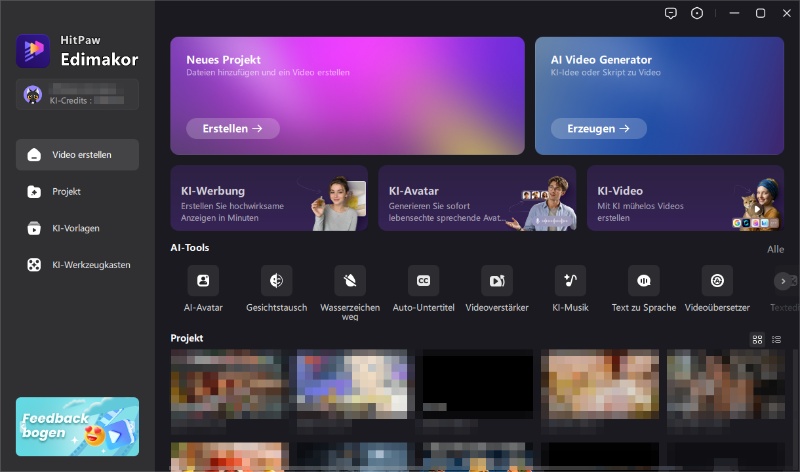Viewport: 800px width, 472px height.
Task: Click the Neues Projekt banner title
Action: [x=223, y=60]
